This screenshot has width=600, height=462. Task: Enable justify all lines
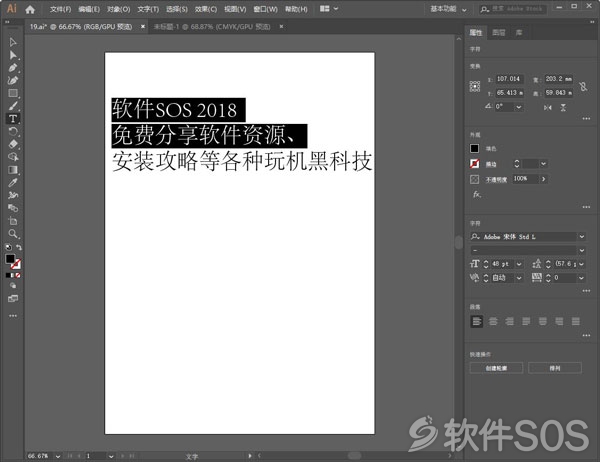click(576, 322)
